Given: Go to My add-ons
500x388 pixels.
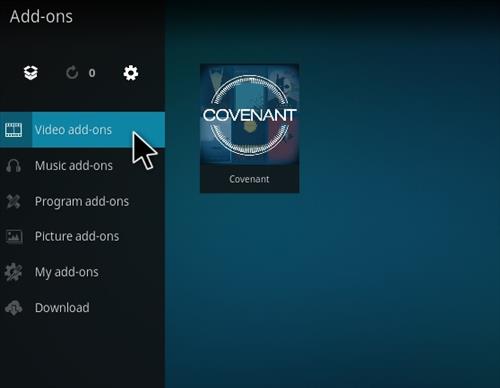Looking at the screenshot, I should (x=82, y=272).
